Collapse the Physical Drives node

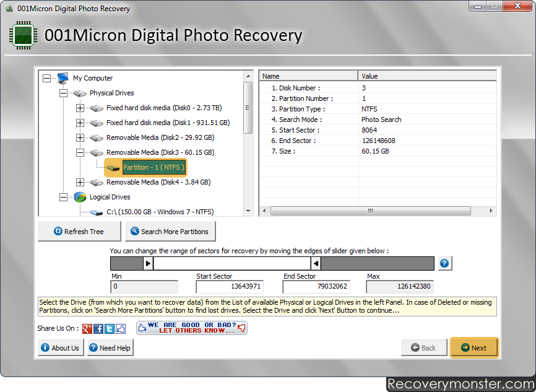63,93
